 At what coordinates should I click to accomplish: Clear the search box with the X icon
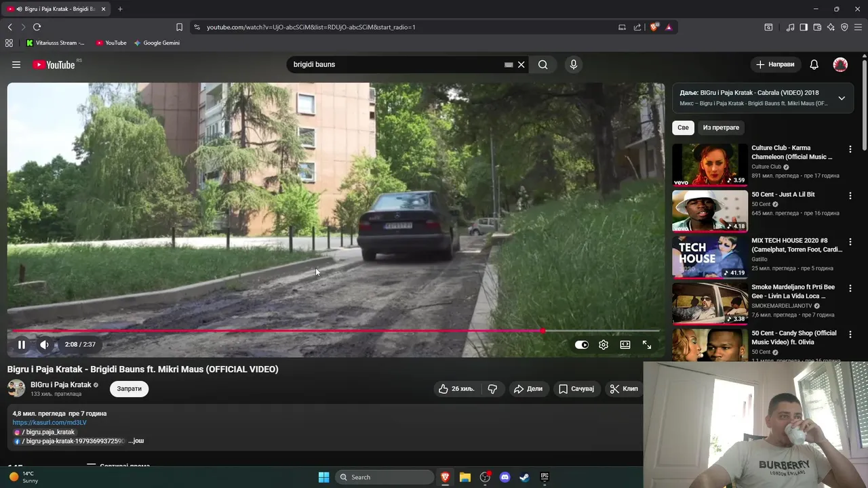click(521, 64)
